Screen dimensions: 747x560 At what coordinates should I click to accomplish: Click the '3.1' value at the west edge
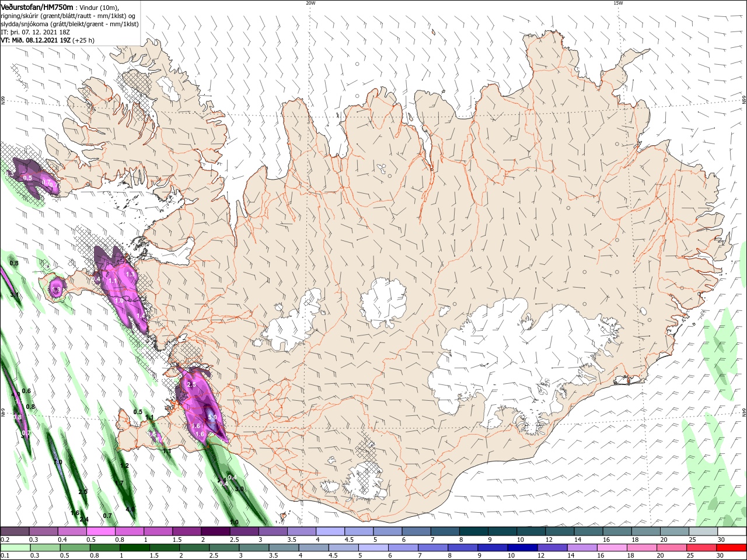point(15,295)
